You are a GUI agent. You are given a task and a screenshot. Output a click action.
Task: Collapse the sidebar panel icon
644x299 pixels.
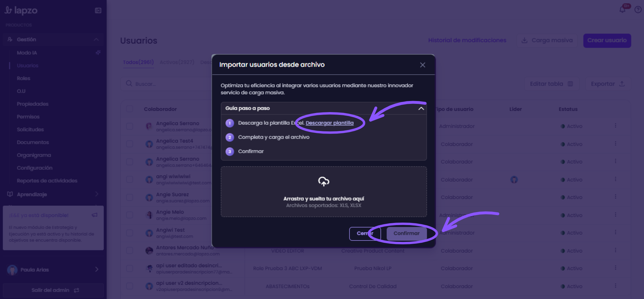(98, 11)
